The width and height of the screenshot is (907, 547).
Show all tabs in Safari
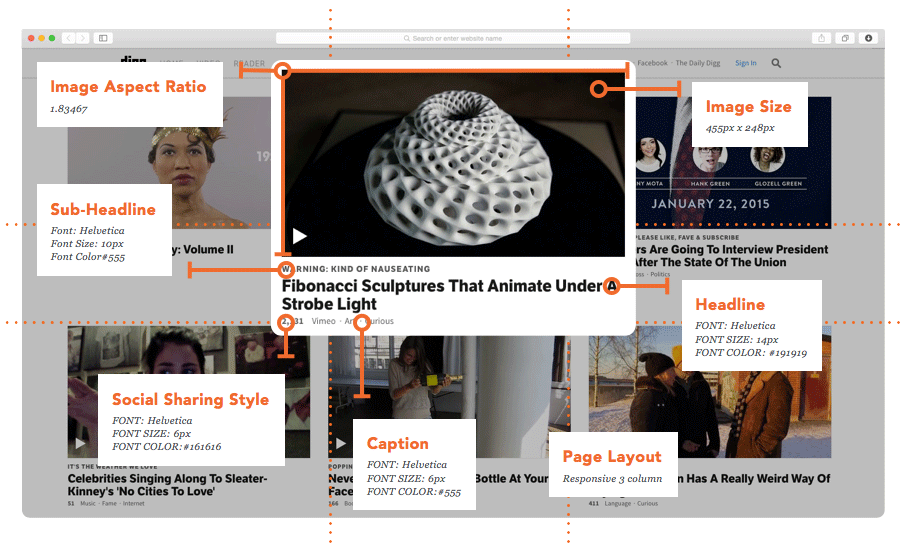click(x=845, y=38)
